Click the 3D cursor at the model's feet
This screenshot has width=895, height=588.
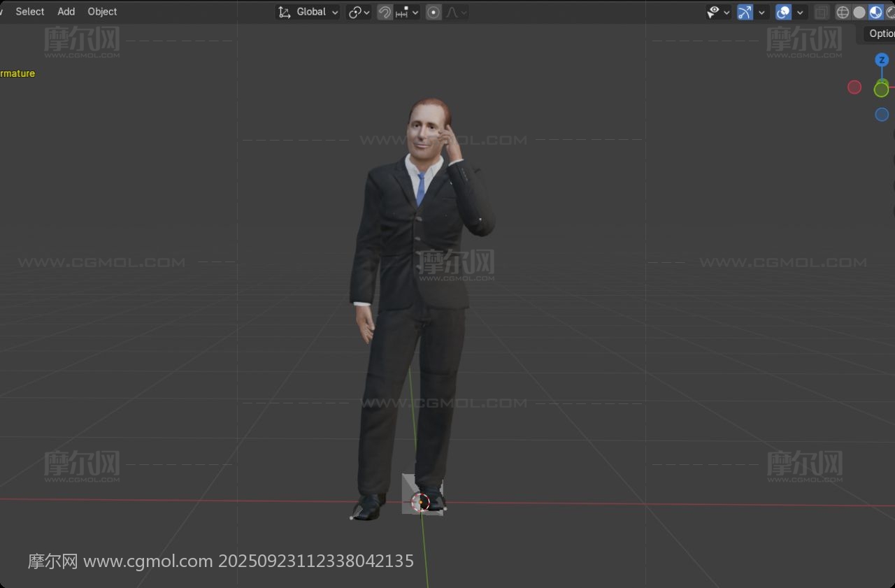420,502
